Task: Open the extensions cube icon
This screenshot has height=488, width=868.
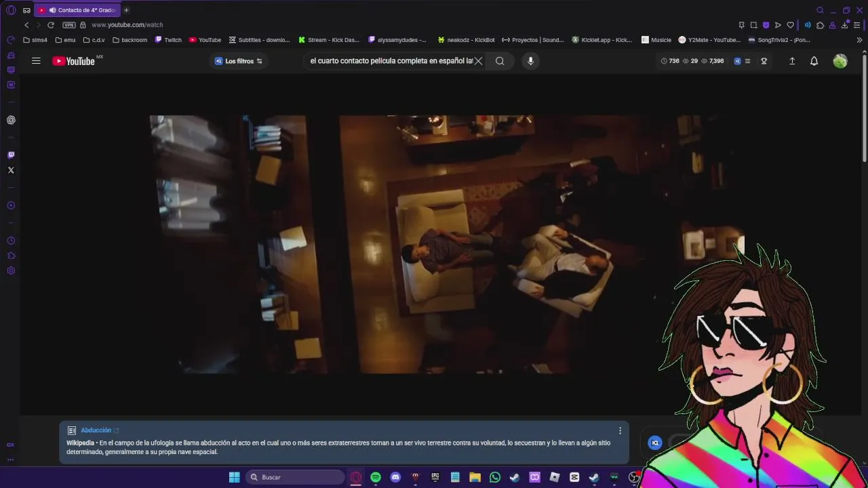Action: point(820,25)
